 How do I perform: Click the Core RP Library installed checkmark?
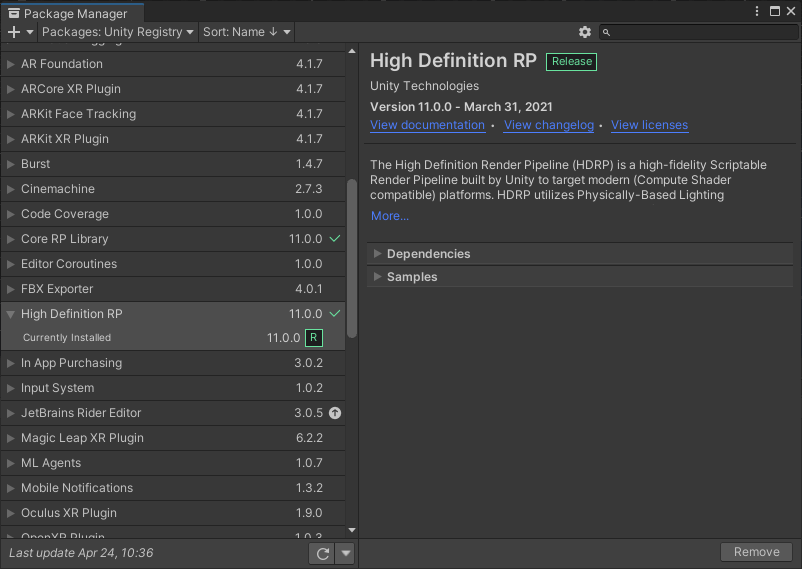pos(335,238)
